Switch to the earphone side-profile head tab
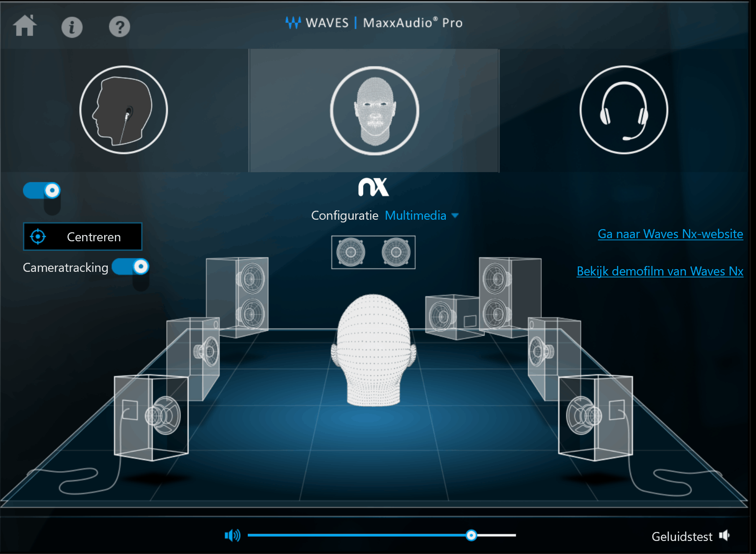Image resolution: width=756 pixels, height=554 pixels. point(123,110)
